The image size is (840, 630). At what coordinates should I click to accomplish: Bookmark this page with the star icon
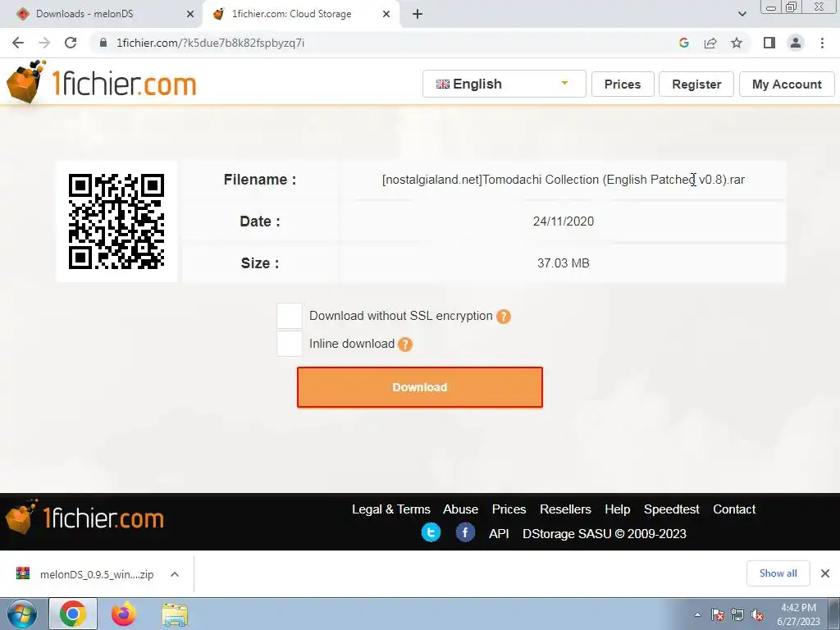(737, 43)
